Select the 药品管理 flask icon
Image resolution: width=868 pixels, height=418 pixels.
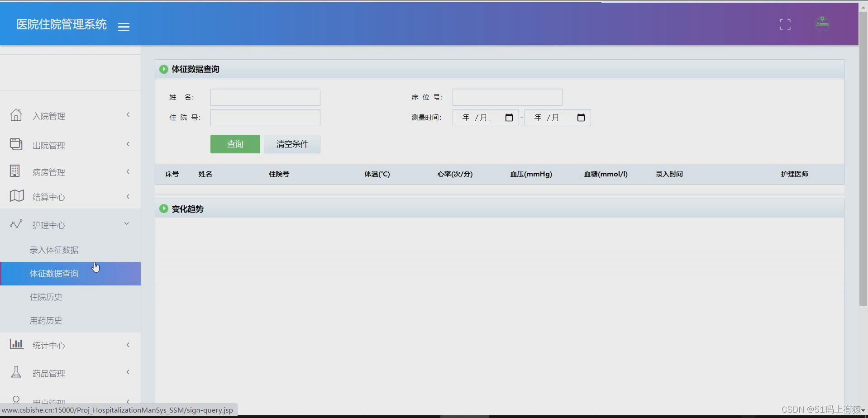click(16, 372)
